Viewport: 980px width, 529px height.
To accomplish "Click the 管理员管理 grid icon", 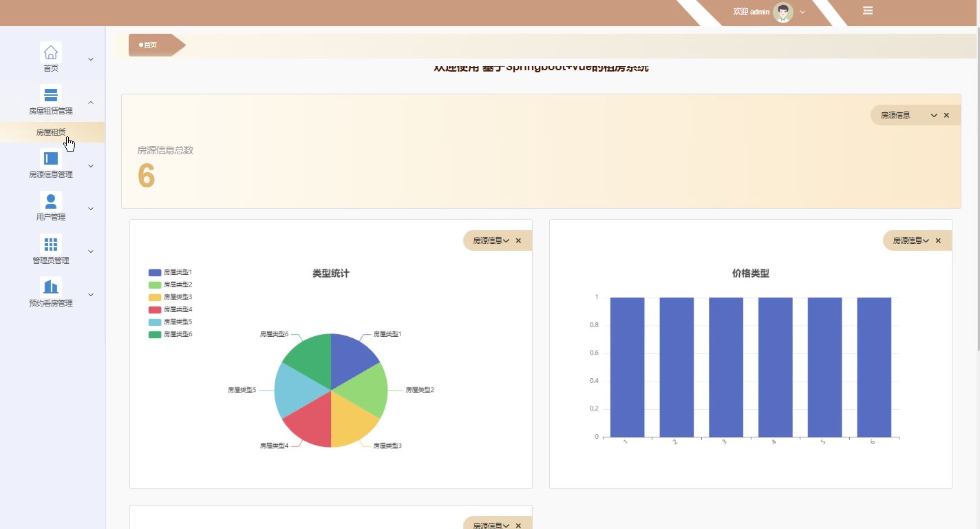I will tap(51, 245).
